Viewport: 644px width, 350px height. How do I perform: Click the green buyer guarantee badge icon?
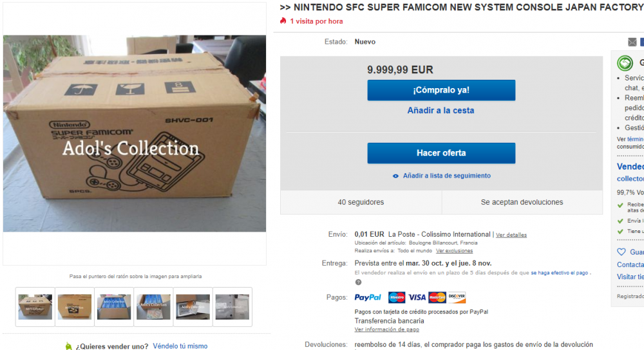[x=625, y=63]
